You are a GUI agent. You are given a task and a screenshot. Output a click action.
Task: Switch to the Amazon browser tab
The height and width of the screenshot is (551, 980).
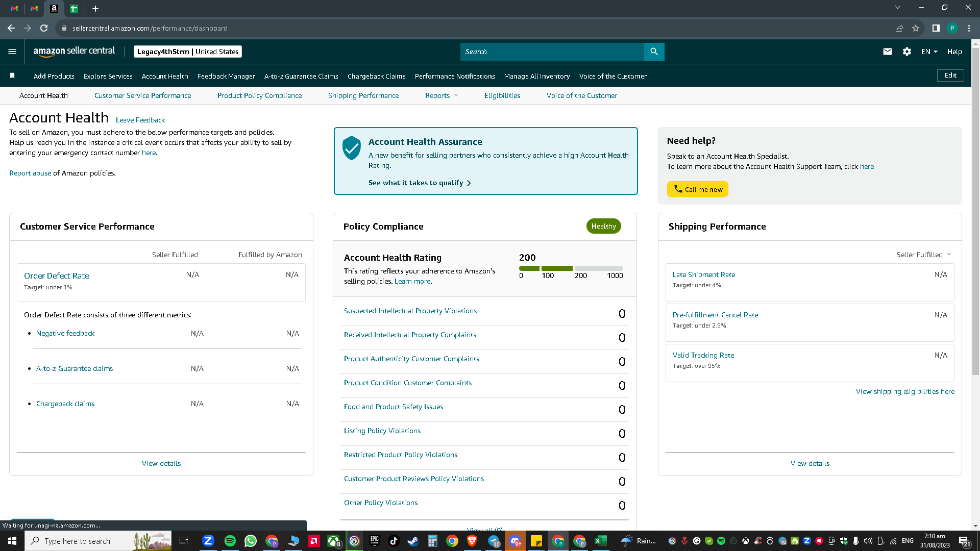point(54,9)
